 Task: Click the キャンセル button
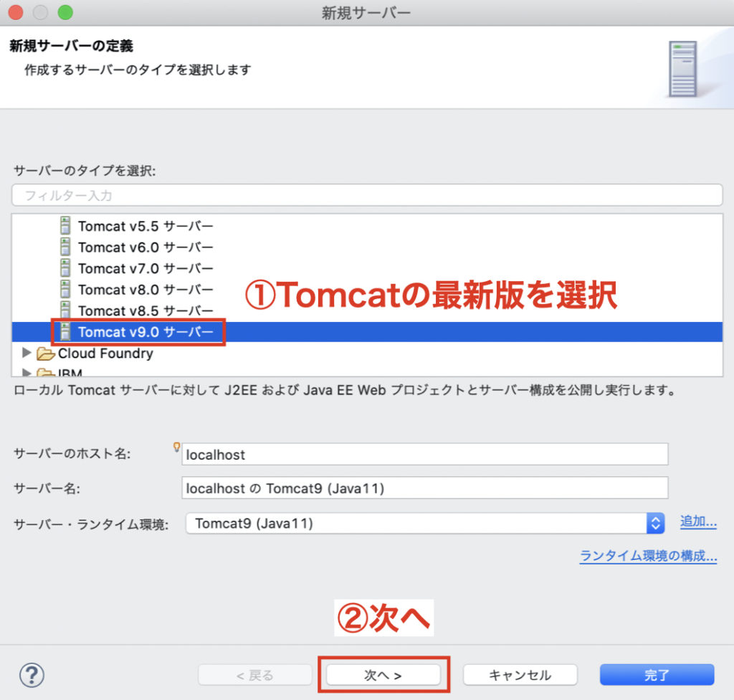520,675
